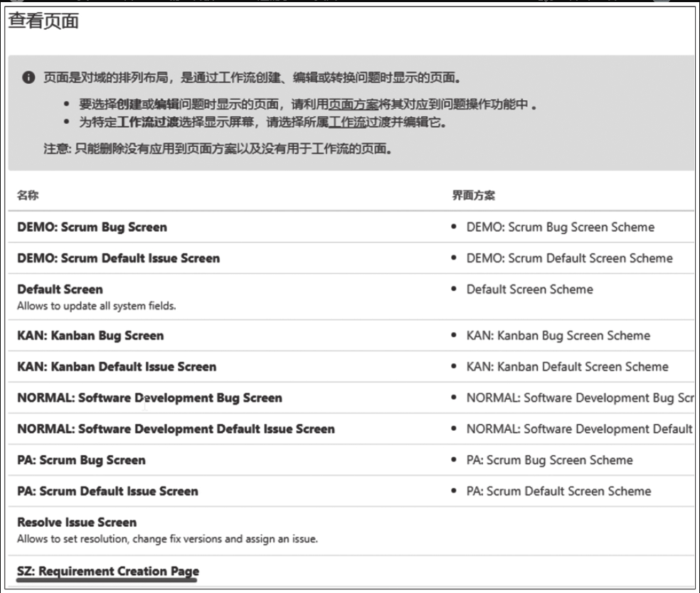Image resolution: width=700 pixels, height=593 pixels.
Task: Open DEMO: Scrum Default Issue Screen
Action: [118, 258]
